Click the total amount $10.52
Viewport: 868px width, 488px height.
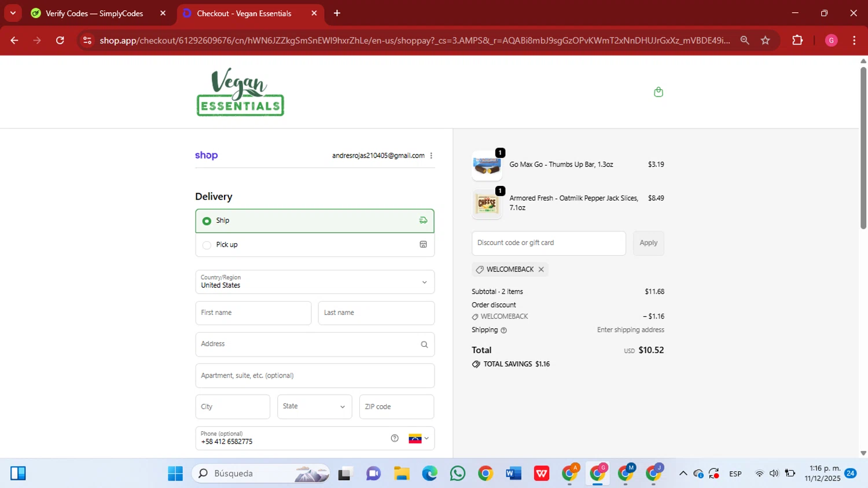(x=651, y=350)
